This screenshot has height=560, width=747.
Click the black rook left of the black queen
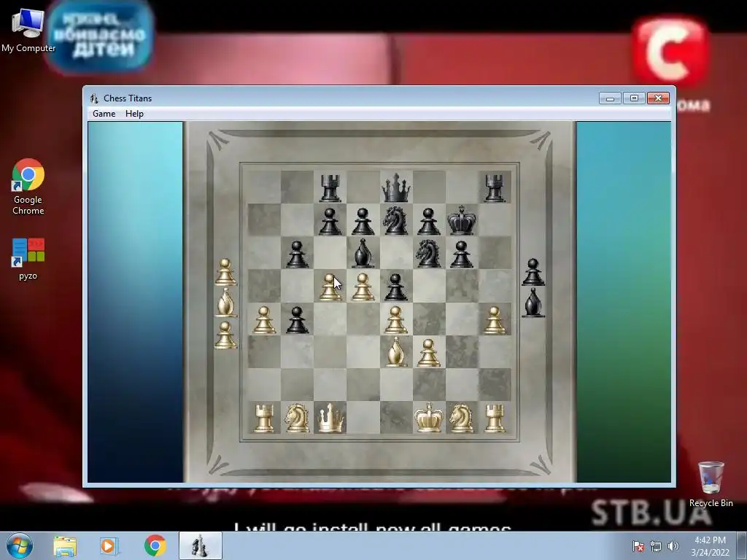pyautogui.click(x=330, y=188)
